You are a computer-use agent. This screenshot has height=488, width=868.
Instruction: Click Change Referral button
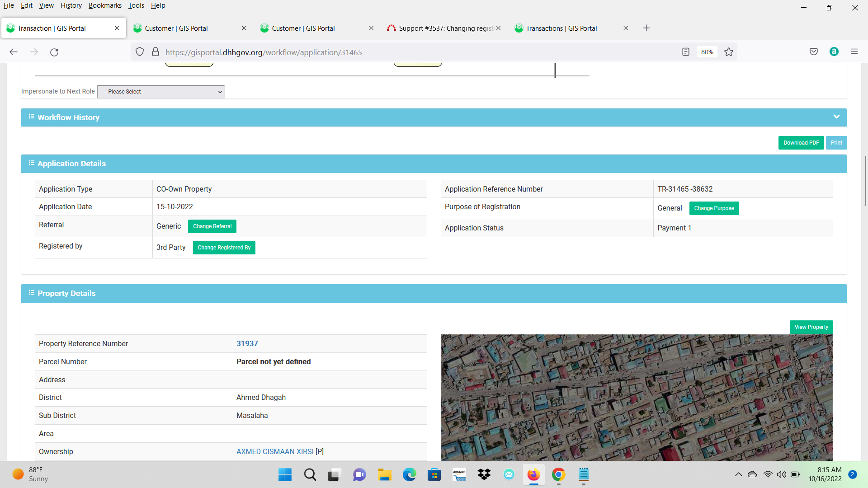(212, 226)
